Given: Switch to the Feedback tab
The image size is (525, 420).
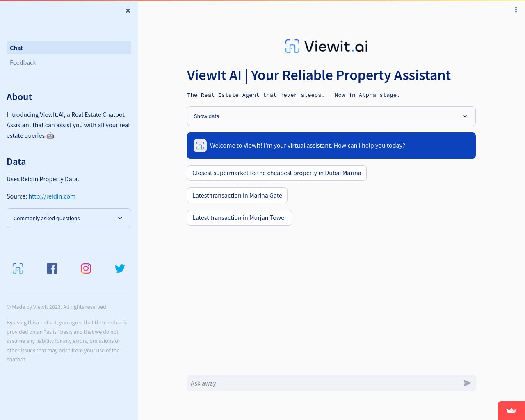Looking at the screenshot, I should point(23,62).
